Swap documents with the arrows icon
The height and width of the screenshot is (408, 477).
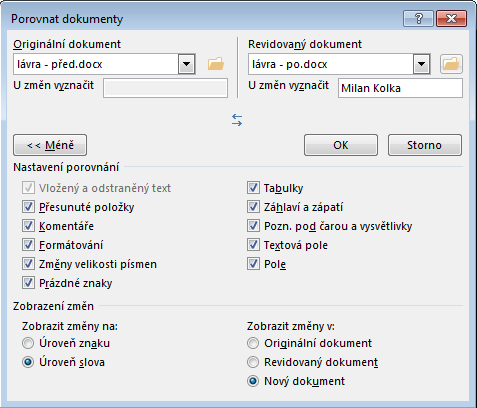pyautogui.click(x=237, y=120)
